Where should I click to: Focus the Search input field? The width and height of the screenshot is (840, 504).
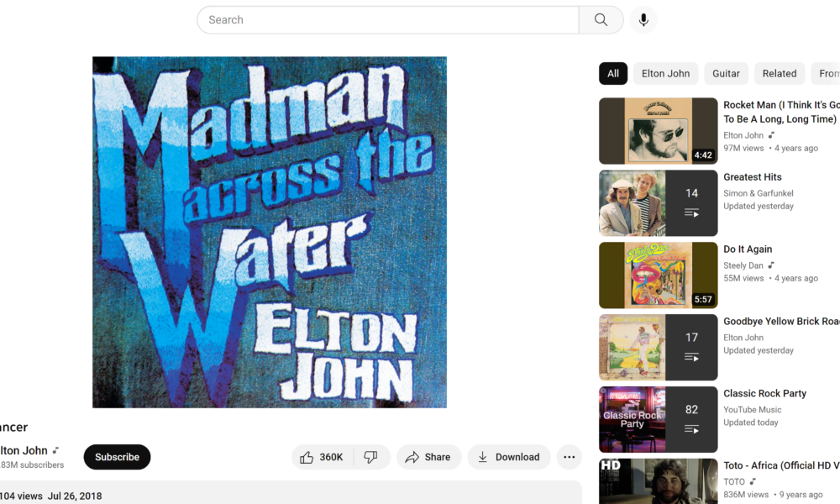tap(388, 20)
